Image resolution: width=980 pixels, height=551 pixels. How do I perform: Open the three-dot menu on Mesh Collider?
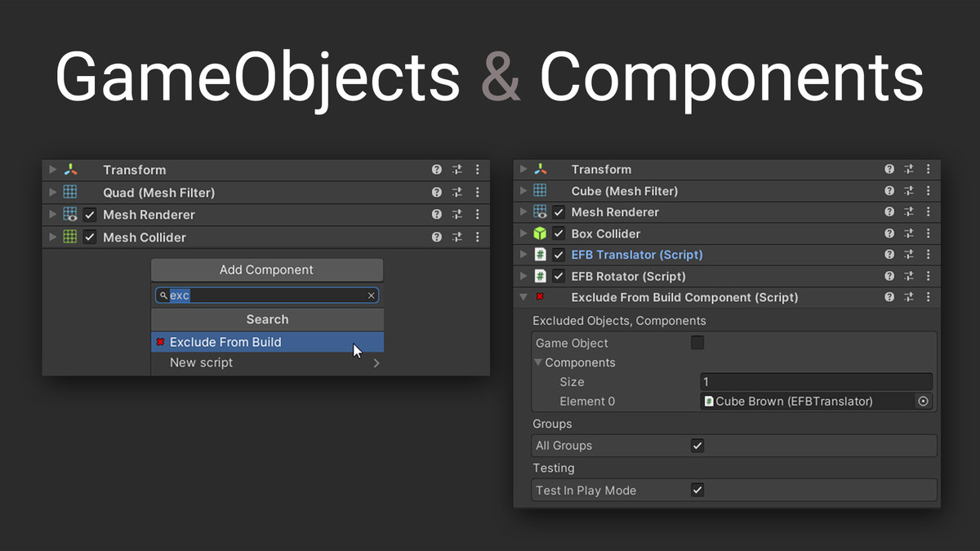477,237
